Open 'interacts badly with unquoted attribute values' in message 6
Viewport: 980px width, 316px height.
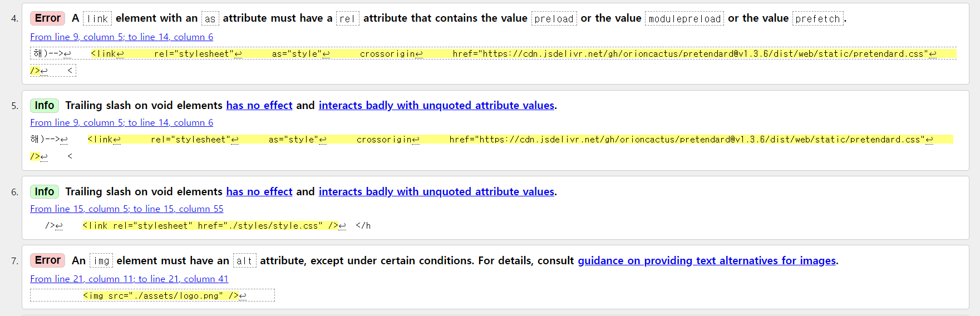pyautogui.click(x=436, y=191)
